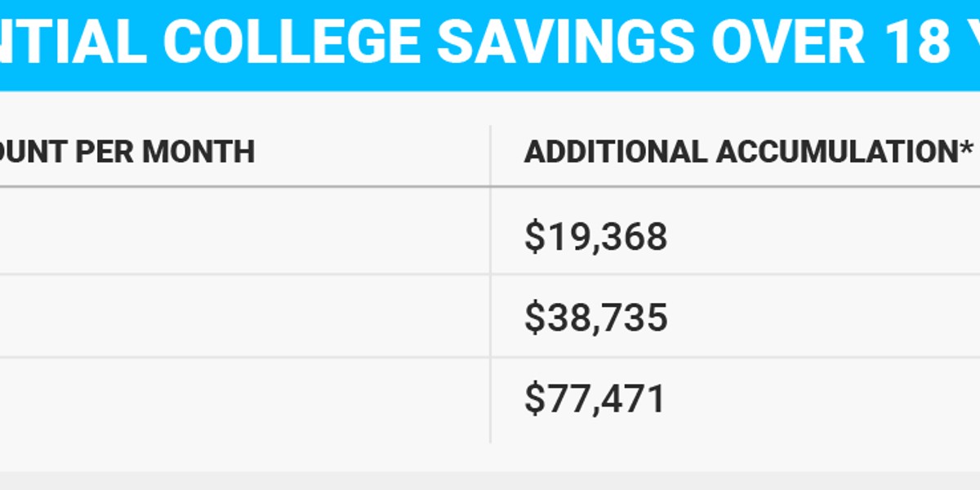Select the empty left cell beside $38,735
The width and height of the screenshot is (980, 490).
point(245,316)
